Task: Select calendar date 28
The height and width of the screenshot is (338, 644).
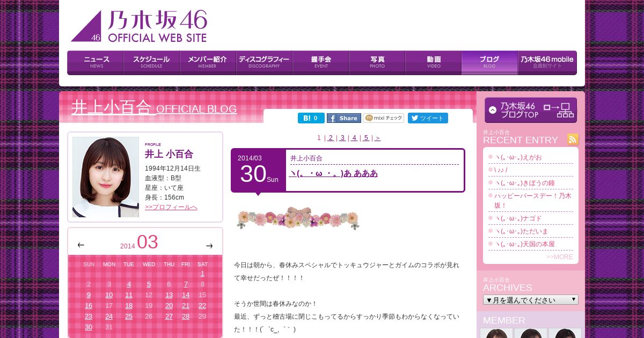Action: coord(186,317)
